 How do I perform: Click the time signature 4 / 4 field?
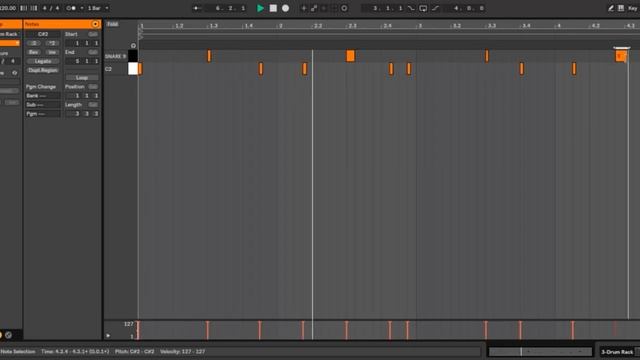click(51, 8)
